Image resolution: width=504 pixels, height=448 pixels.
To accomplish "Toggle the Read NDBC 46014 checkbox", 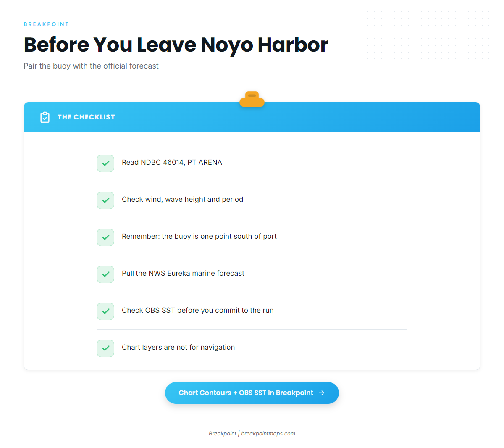I will click(105, 163).
